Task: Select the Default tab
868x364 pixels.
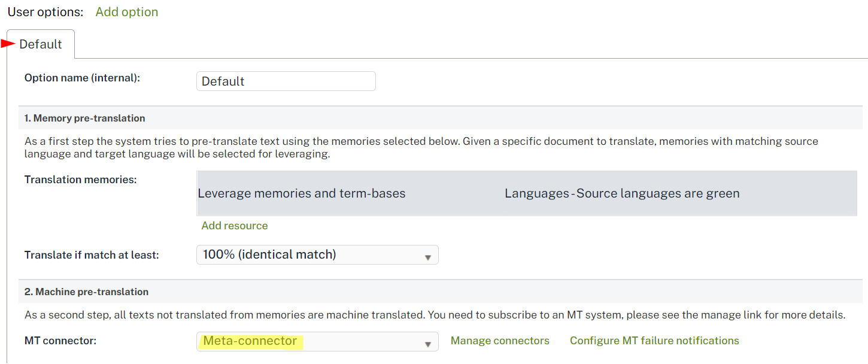Action: coord(40,44)
